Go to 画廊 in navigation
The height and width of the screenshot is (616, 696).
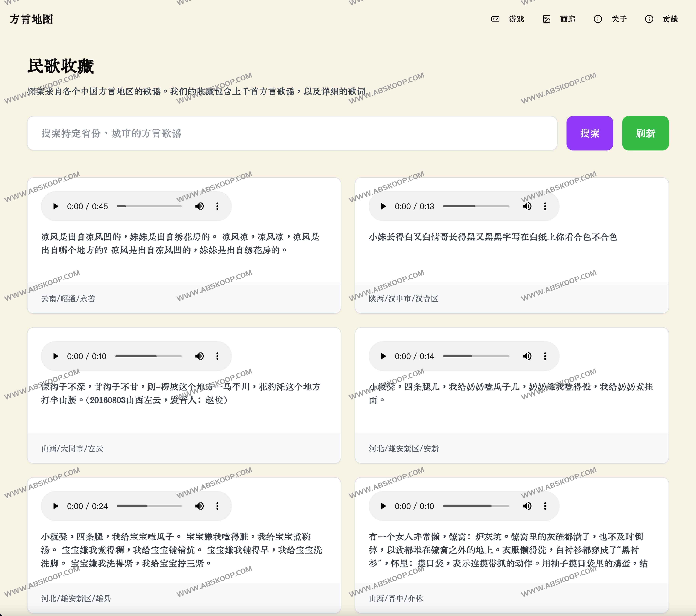click(567, 19)
